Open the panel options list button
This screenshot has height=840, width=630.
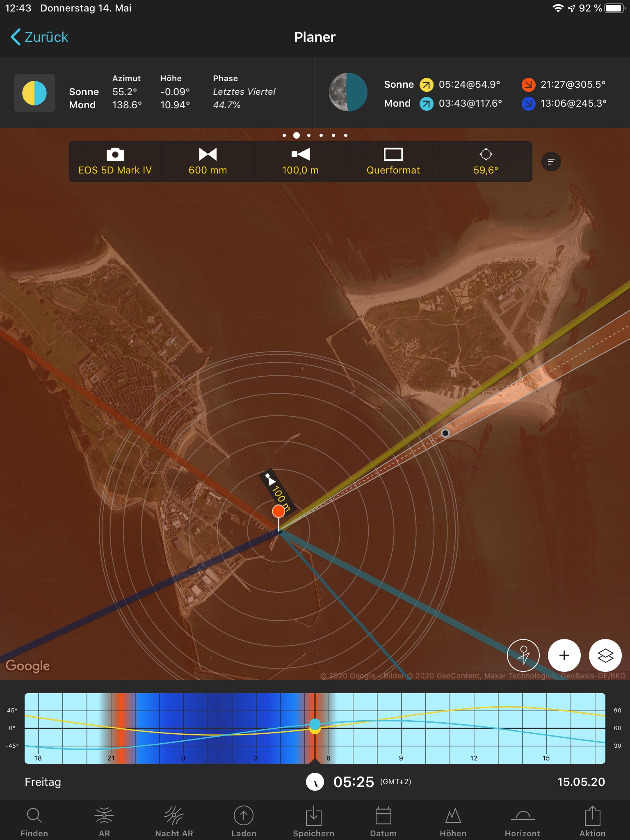551,162
